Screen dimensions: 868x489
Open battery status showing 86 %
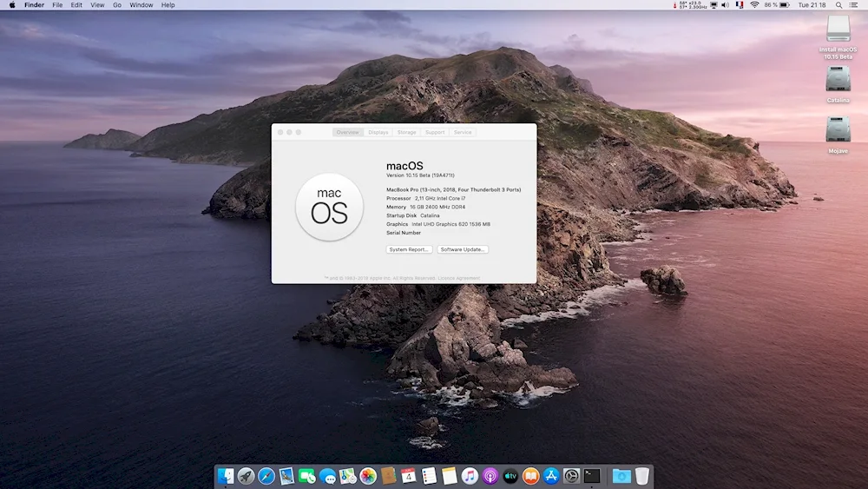point(777,5)
